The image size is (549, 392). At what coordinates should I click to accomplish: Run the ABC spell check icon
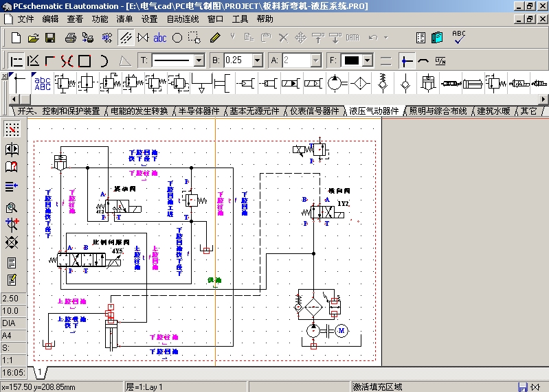pos(459,37)
